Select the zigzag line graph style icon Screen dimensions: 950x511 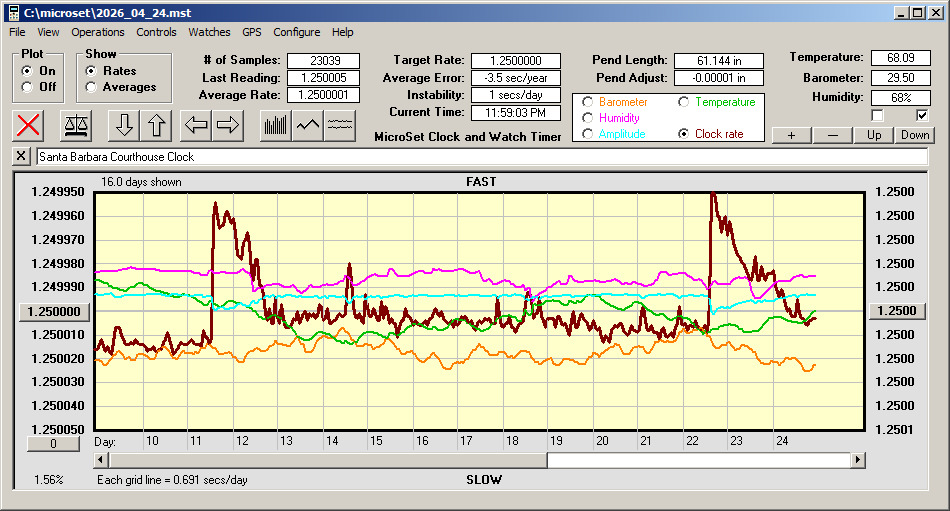308,125
